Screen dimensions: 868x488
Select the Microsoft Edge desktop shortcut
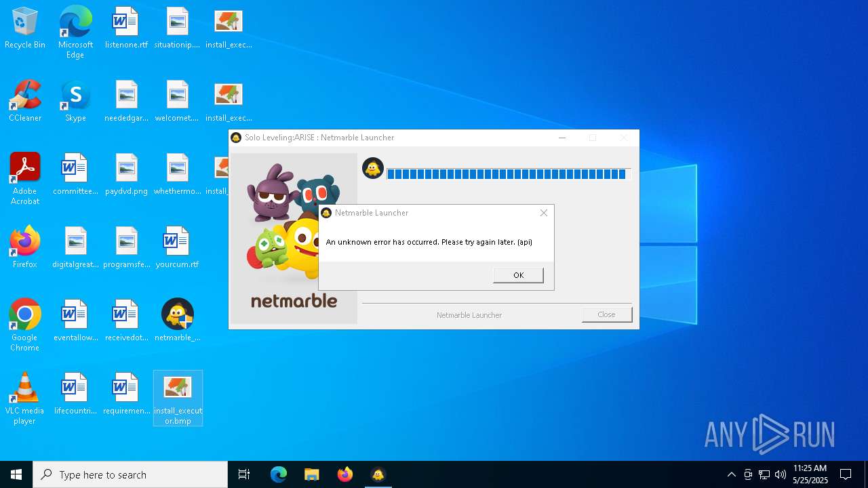click(75, 33)
